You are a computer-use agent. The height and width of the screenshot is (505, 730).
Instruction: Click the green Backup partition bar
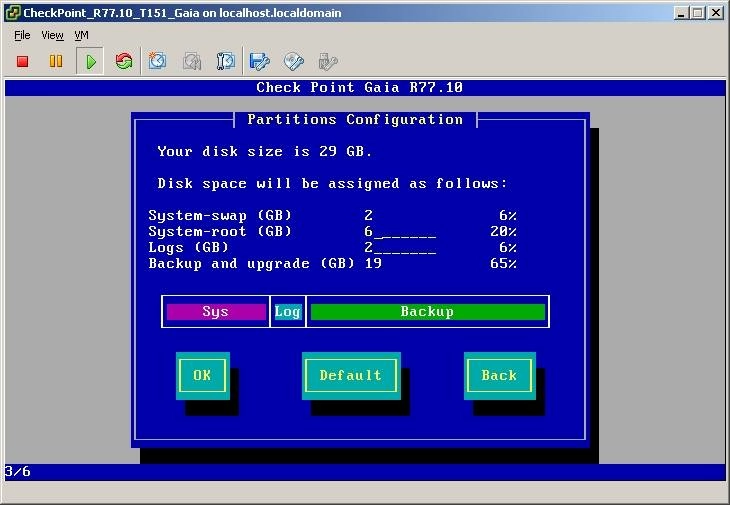tap(427, 311)
